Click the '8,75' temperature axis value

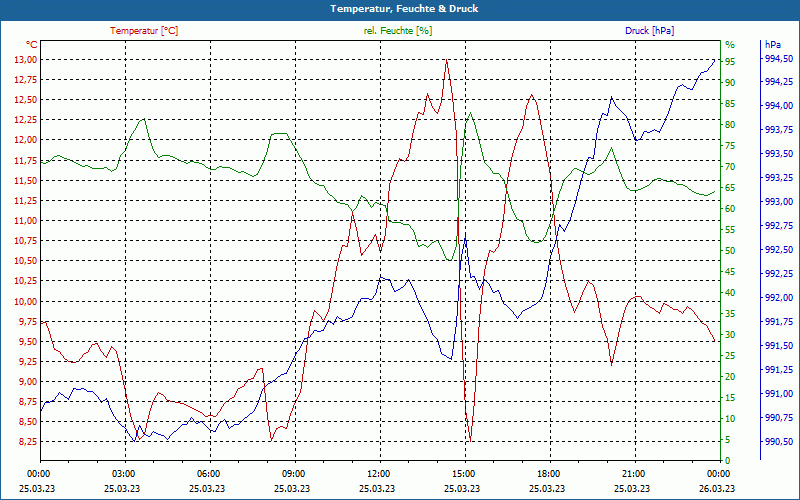pos(28,402)
